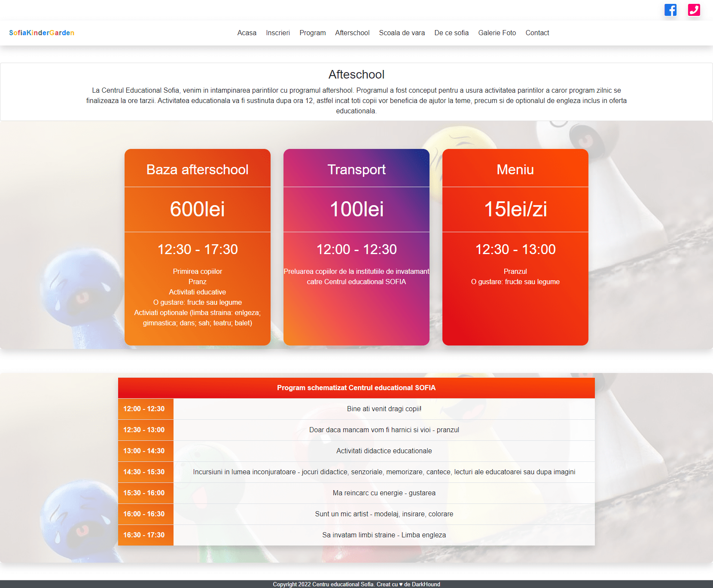The image size is (713, 588).
Task: Click the 12:00 - 12:30 Transport card time
Action: coord(356,249)
